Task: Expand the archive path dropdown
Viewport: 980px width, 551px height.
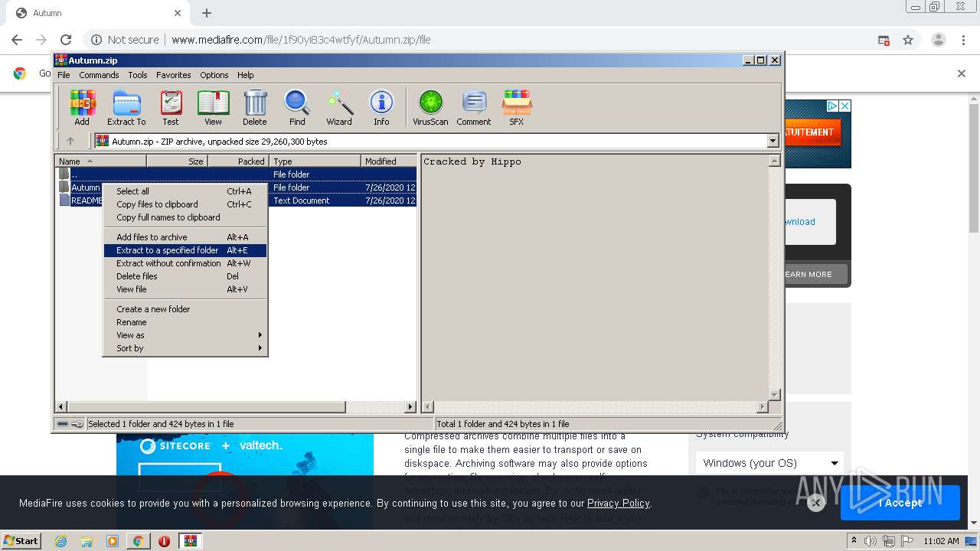Action: (x=773, y=141)
